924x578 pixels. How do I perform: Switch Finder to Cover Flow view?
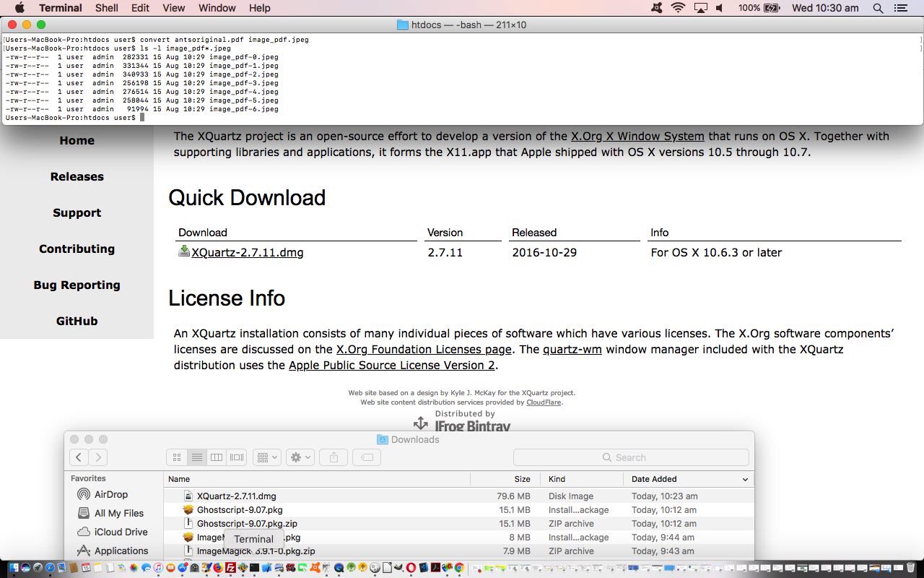236,457
